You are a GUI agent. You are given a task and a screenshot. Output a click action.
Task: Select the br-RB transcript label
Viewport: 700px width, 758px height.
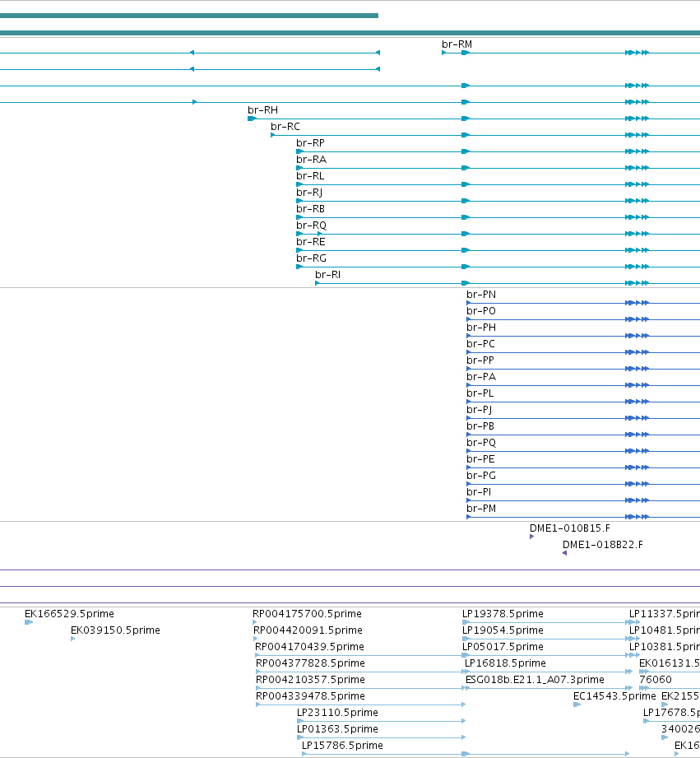310,209
